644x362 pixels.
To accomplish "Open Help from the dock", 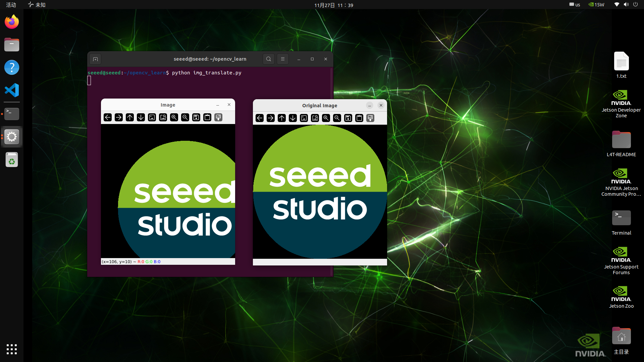I will [x=12, y=67].
